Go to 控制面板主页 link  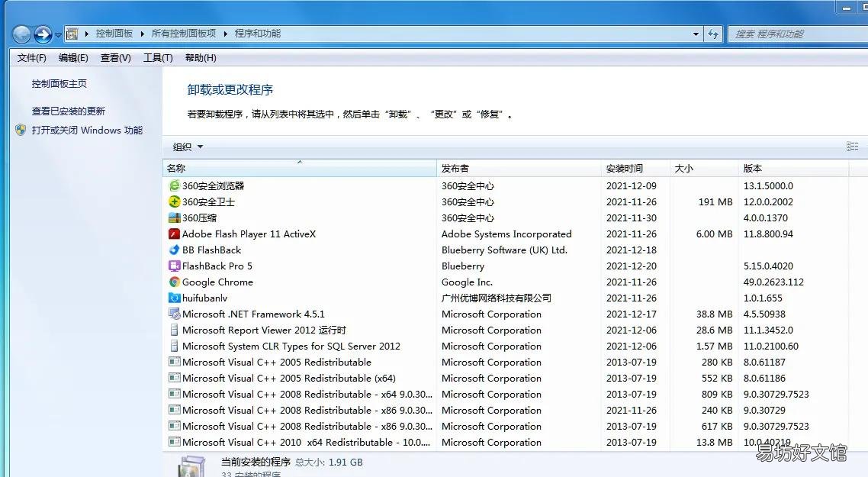coord(59,84)
